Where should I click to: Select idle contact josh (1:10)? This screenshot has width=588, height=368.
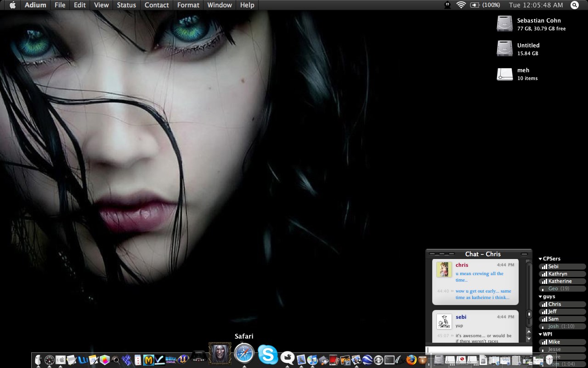click(562, 326)
